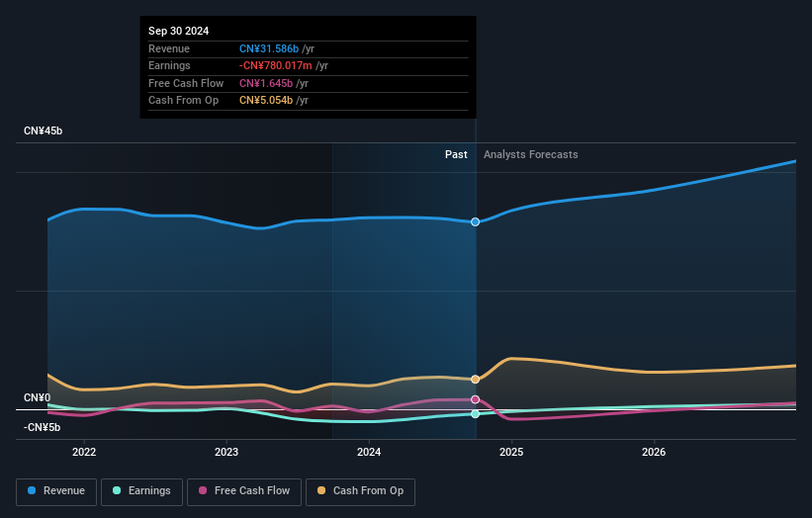The height and width of the screenshot is (518, 812).
Task: Click the Revenue row label in tooltip
Action: (x=169, y=48)
